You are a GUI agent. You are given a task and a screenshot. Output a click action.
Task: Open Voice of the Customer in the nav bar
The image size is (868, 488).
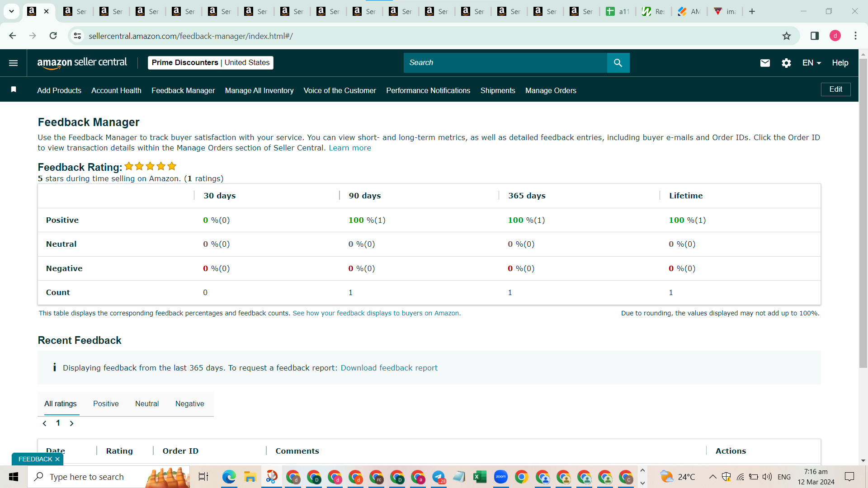[340, 90]
